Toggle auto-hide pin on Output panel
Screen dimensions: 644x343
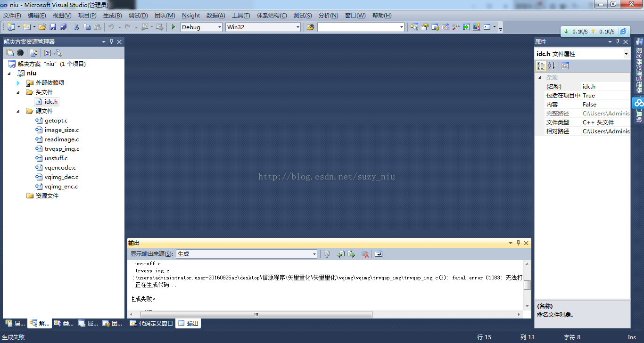click(518, 243)
